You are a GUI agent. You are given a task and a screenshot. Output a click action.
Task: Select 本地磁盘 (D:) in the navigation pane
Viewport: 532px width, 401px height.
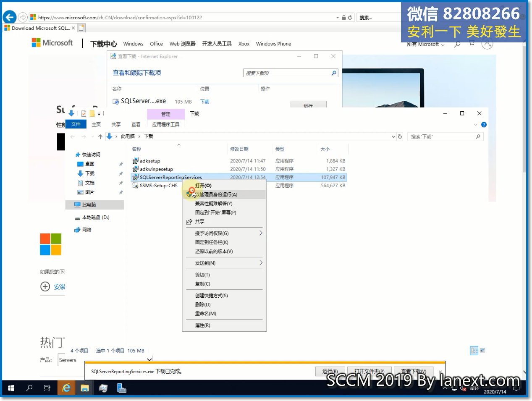[95, 218]
